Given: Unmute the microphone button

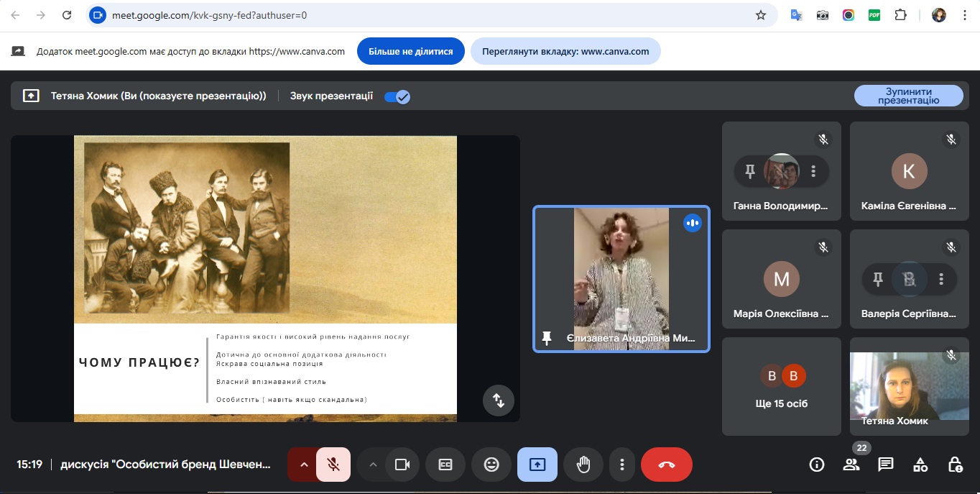Looking at the screenshot, I should [333, 465].
